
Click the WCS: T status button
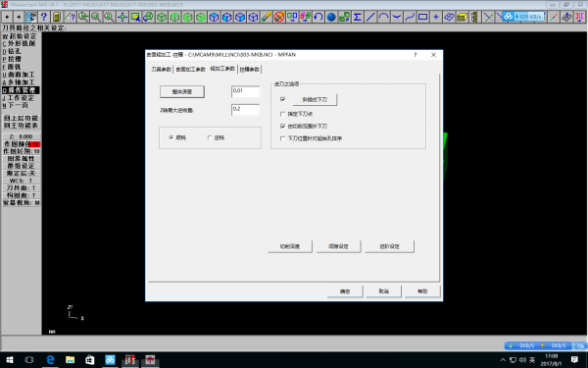point(22,181)
